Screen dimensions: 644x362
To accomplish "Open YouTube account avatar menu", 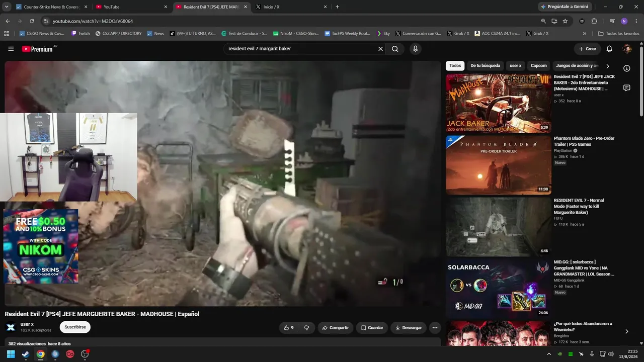I will click(627, 49).
